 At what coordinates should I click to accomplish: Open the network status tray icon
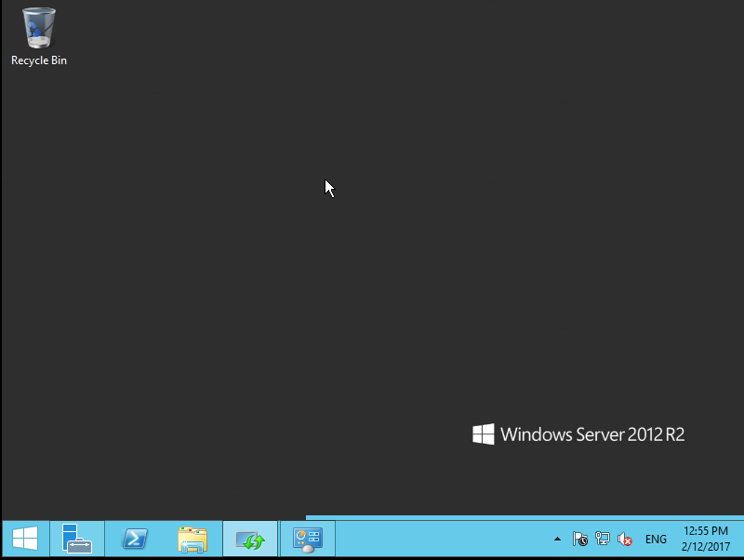coord(603,539)
